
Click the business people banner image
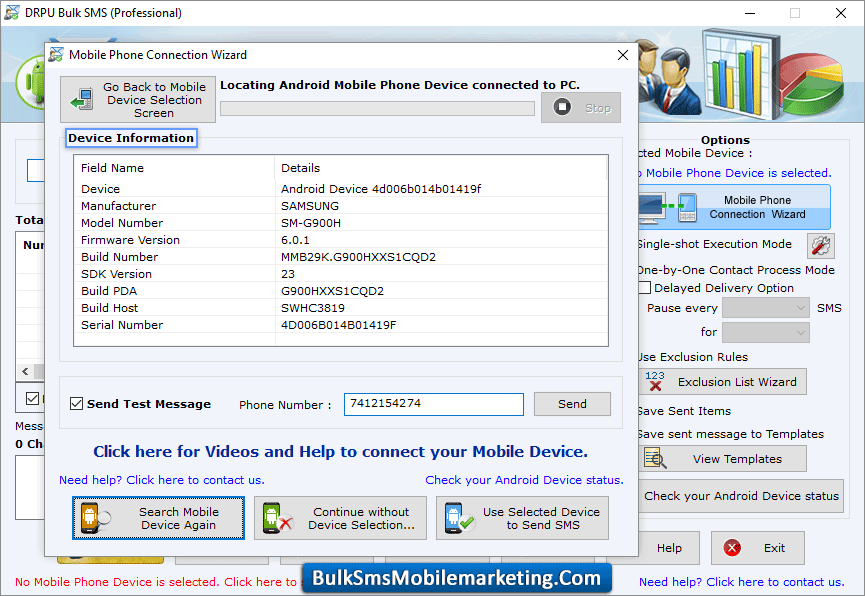[x=669, y=77]
